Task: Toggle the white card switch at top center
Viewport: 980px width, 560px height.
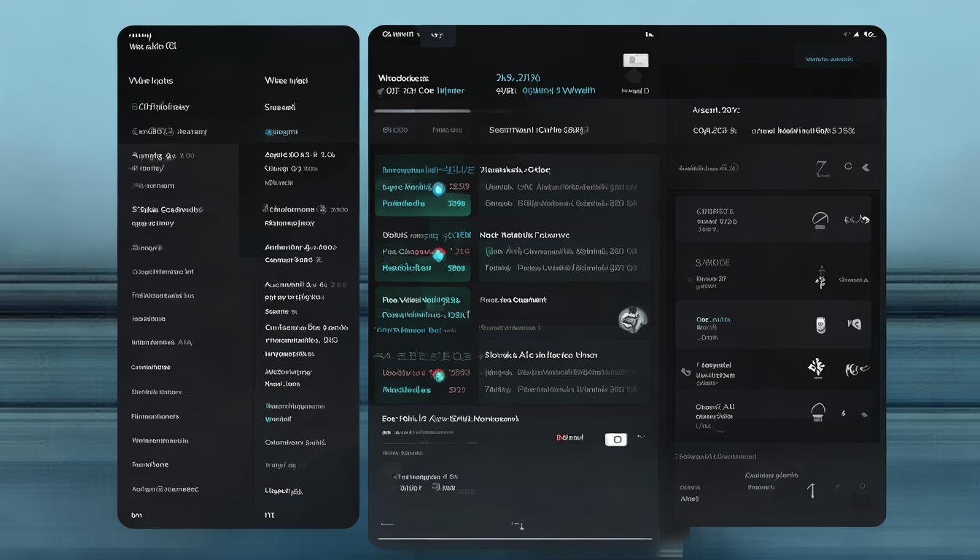Action: pos(636,61)
